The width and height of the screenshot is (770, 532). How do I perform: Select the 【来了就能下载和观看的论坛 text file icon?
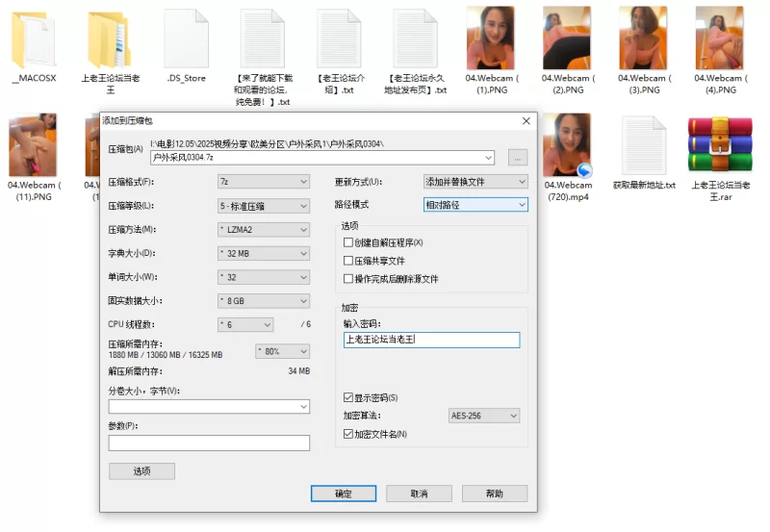tap(262, 38)
